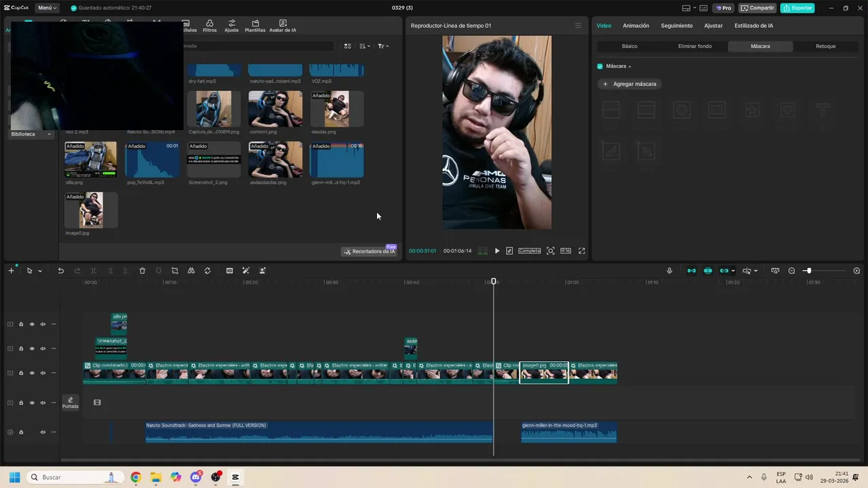Image resolution: width=868 pixels, height=488 pixels.
Task: Crop the selected clip using crop tool
Action: click(175, 271)
